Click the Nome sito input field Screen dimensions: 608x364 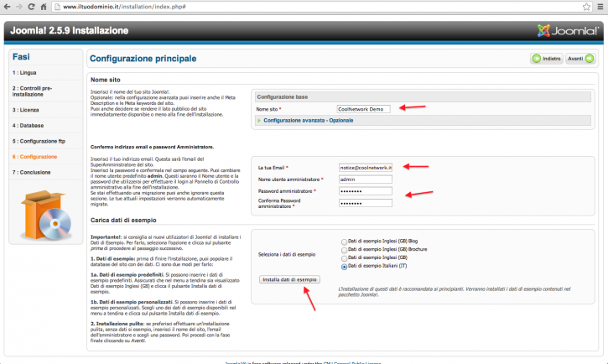363,109
